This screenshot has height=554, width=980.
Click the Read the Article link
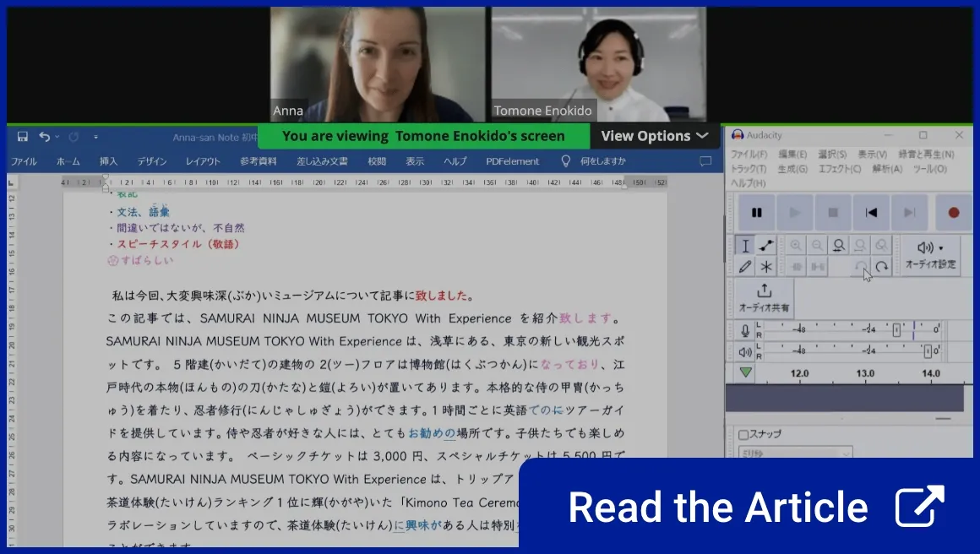pyautogui.click(x=746, y=506)
